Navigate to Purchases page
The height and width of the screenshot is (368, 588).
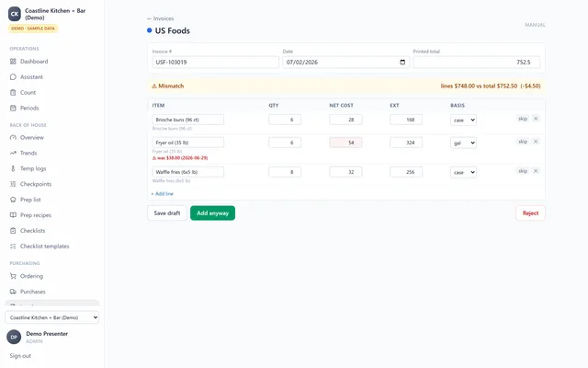tap(33, 292)
